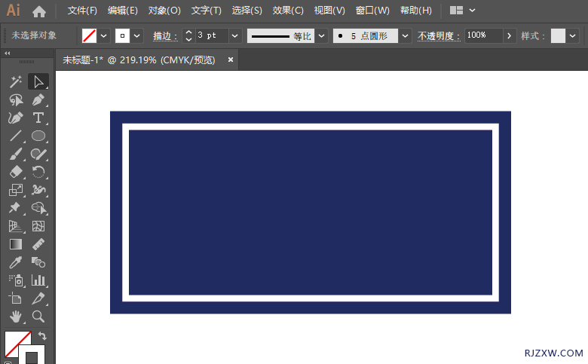Open the 对象(O) menu
This screenshot has width=588, height=364.
(164, 11)
